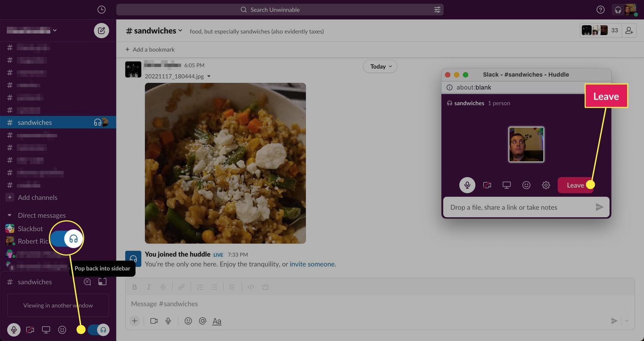
Task: Click the invite someone link
Action: pyautogui.click(x=312, y=264)
